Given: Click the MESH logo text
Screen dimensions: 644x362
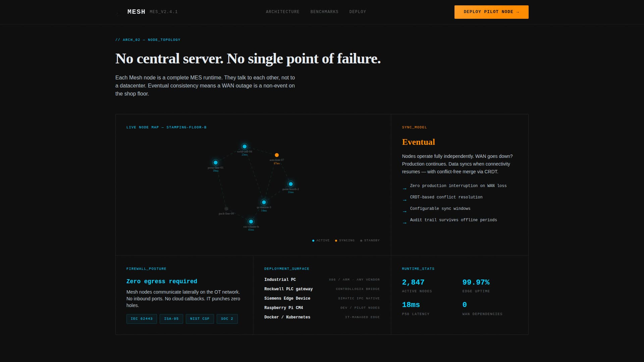Looking at the screenshot, I should [136, 12].
